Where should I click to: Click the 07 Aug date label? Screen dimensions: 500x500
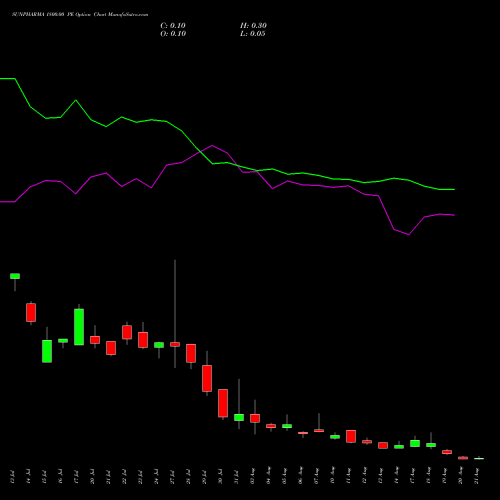coord(316,476)
